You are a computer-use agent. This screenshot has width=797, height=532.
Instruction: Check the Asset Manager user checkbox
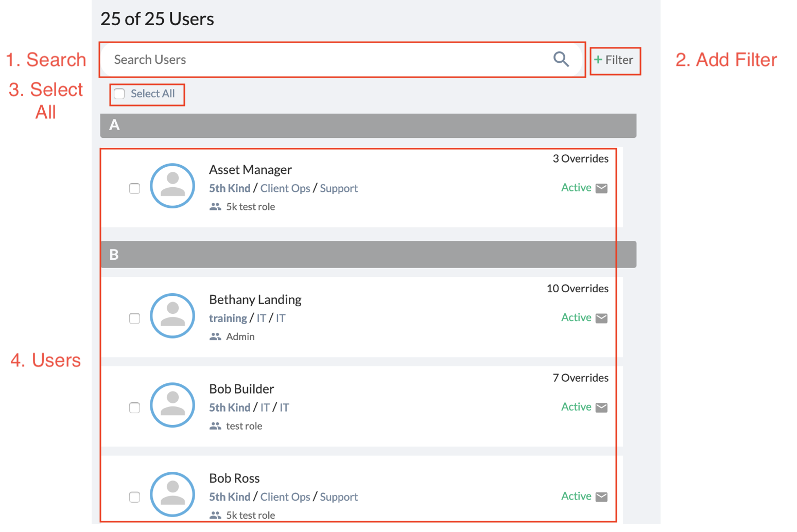click(134, 188)
